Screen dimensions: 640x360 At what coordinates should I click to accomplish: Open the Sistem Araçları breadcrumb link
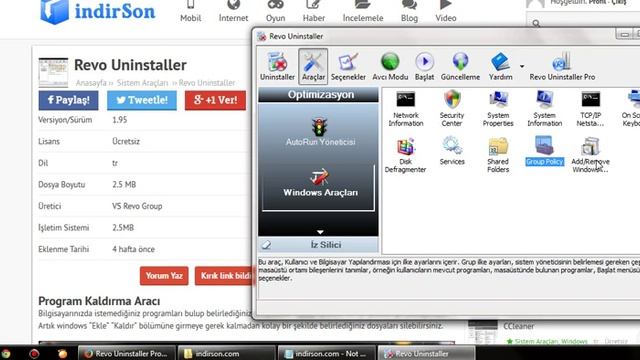142,83
